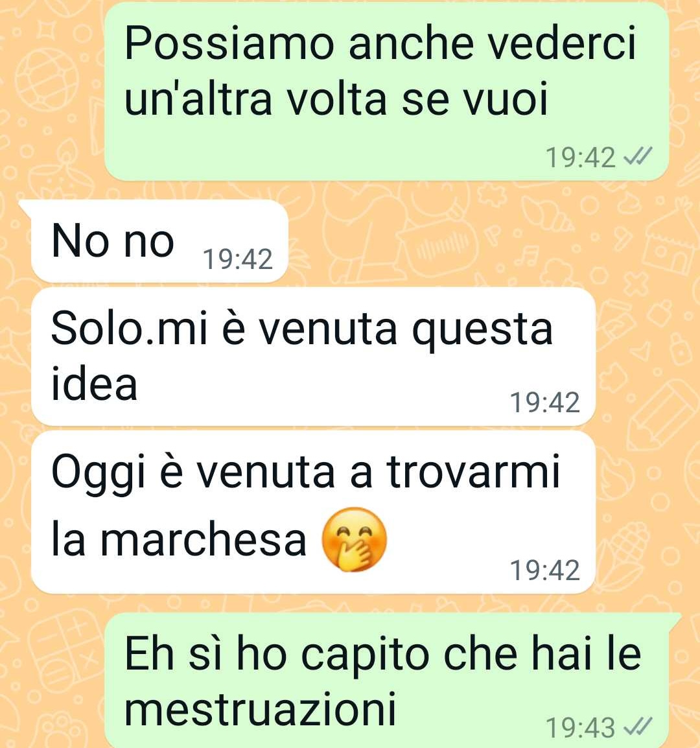
Task: Click read receipt checkmarks on 'Possiamo' message
Action: [638, 156]
